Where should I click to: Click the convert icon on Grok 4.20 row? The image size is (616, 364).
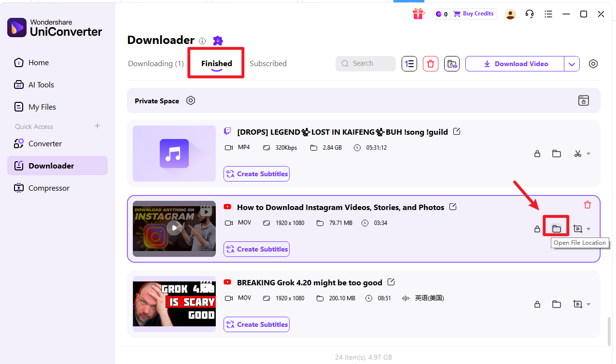[x=577, y=304]
